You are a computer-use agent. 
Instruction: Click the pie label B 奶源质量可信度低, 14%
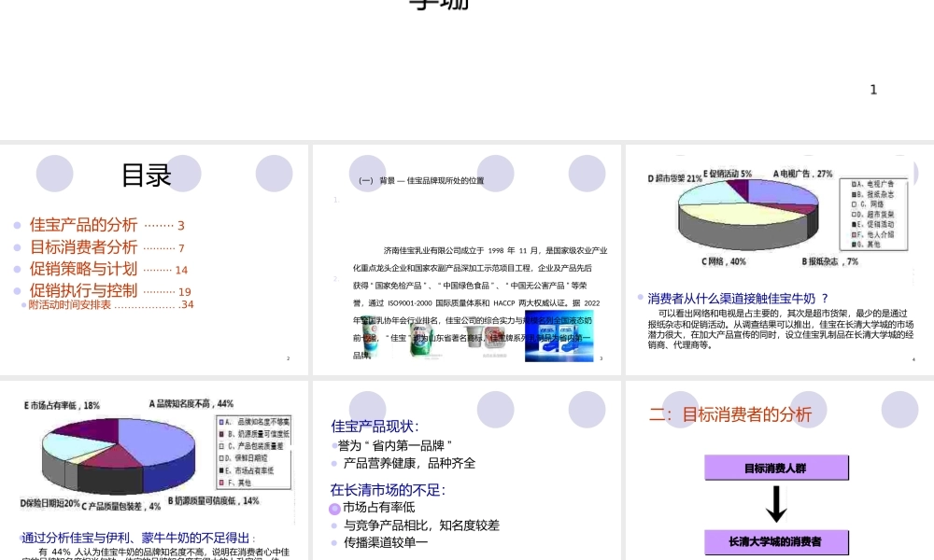213,501
